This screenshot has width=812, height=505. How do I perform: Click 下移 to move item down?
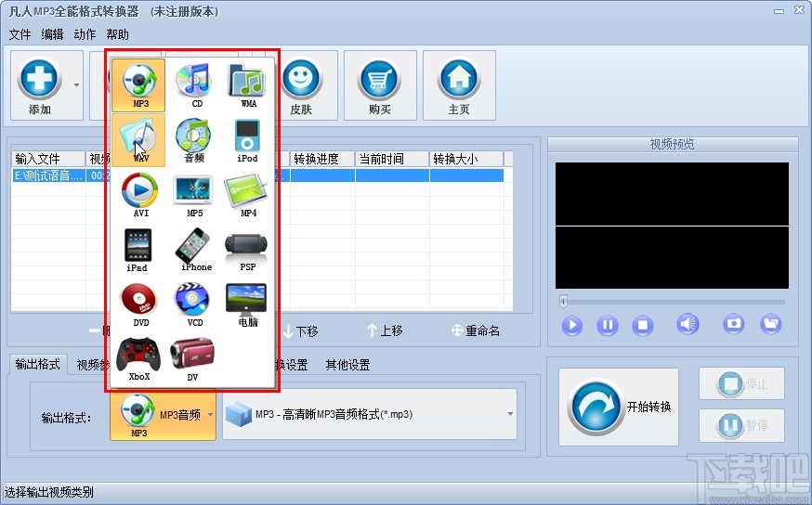(x=300, y=330)
